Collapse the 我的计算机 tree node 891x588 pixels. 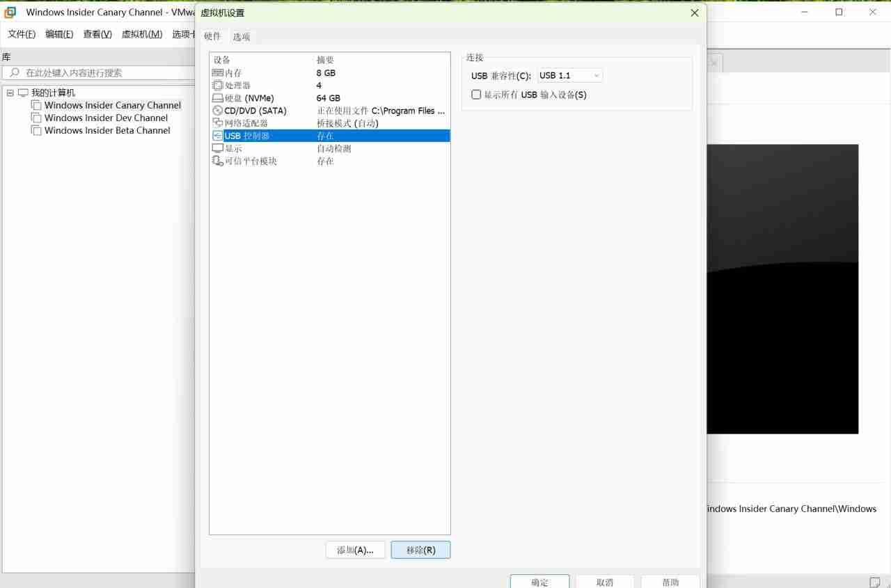(x=10, y=92)
